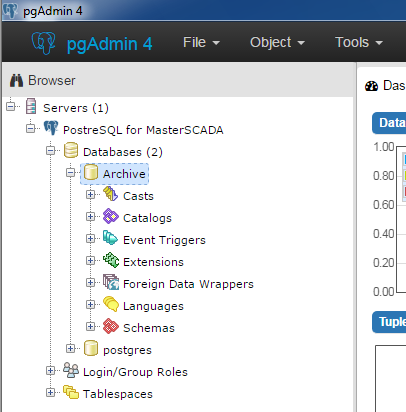Screen dimensions: 406x412
Task: Expand the Event Triggers node
Action: tap(91, 239)
